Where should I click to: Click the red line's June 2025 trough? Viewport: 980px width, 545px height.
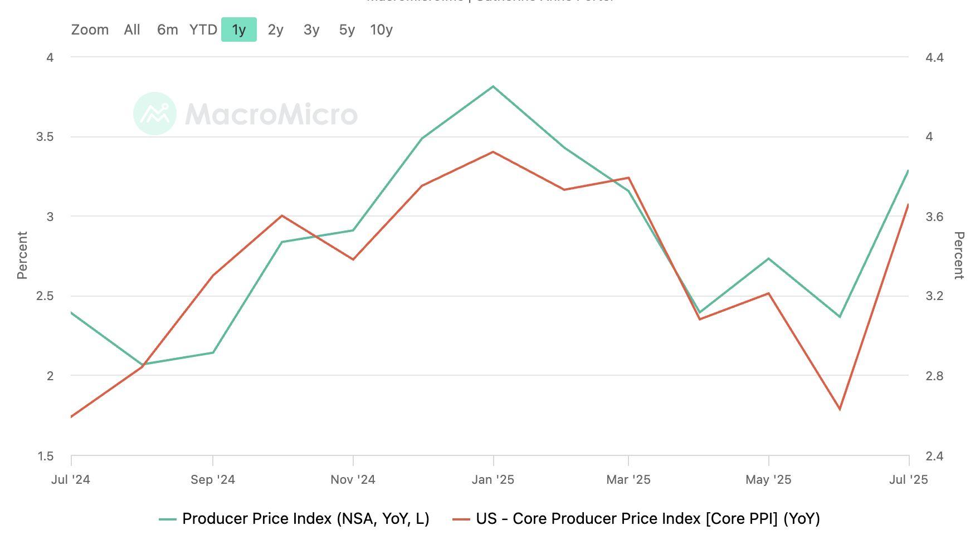(840, 409)
